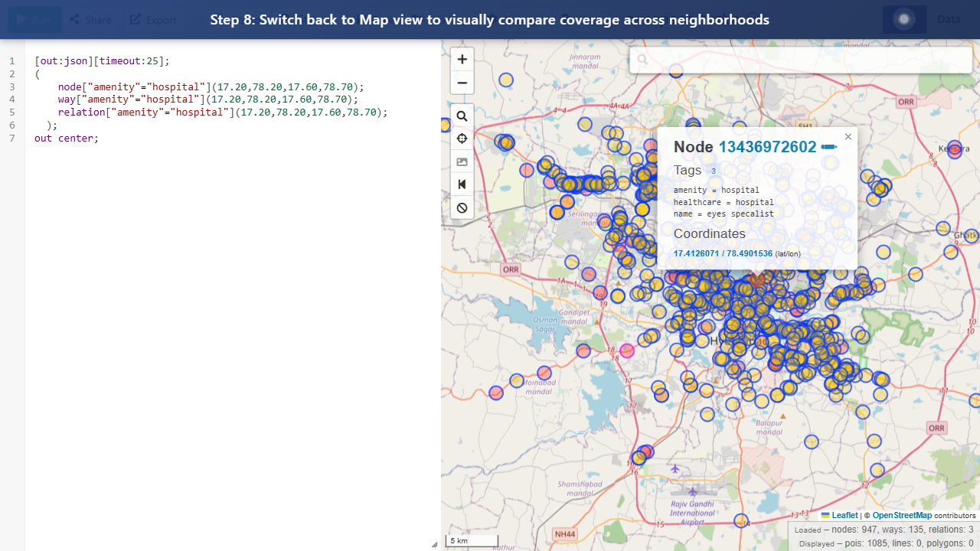Open the map image export tool

click(x=462, y=161)
